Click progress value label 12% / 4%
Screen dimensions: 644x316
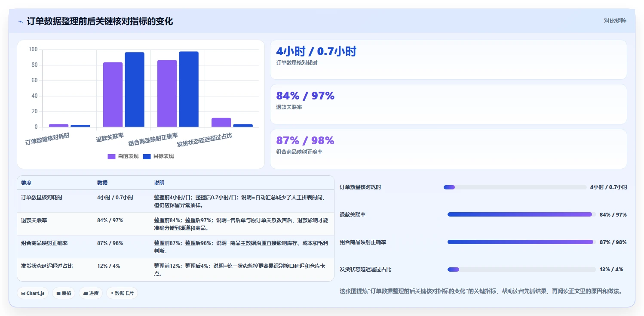611,270
